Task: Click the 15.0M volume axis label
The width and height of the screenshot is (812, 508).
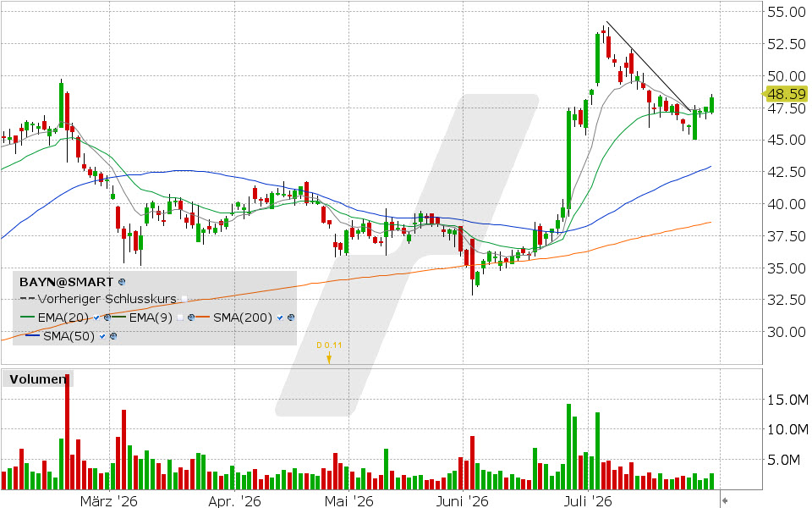Action: click(x=788, y=400)
